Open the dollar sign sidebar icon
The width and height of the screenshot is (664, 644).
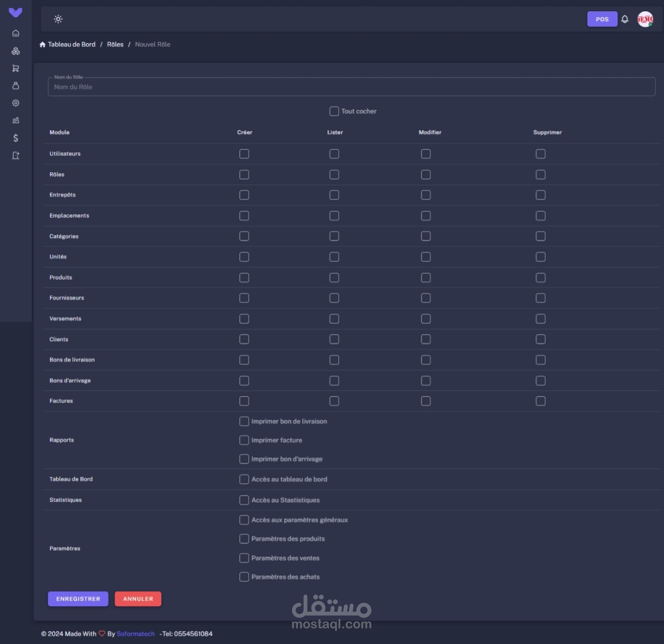[16, 138]
